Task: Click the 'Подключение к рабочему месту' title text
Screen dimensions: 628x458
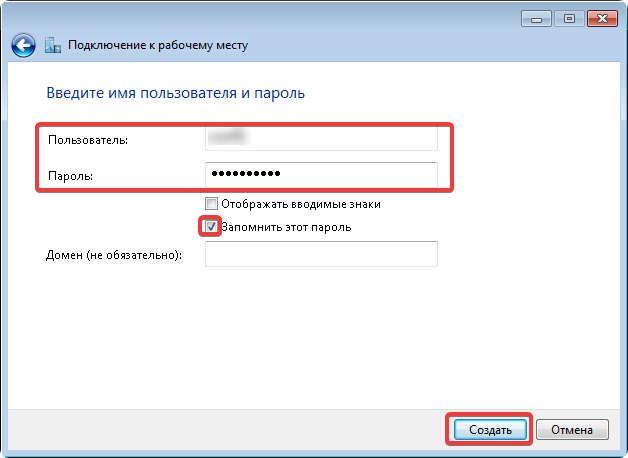Action: coord(158,45)
